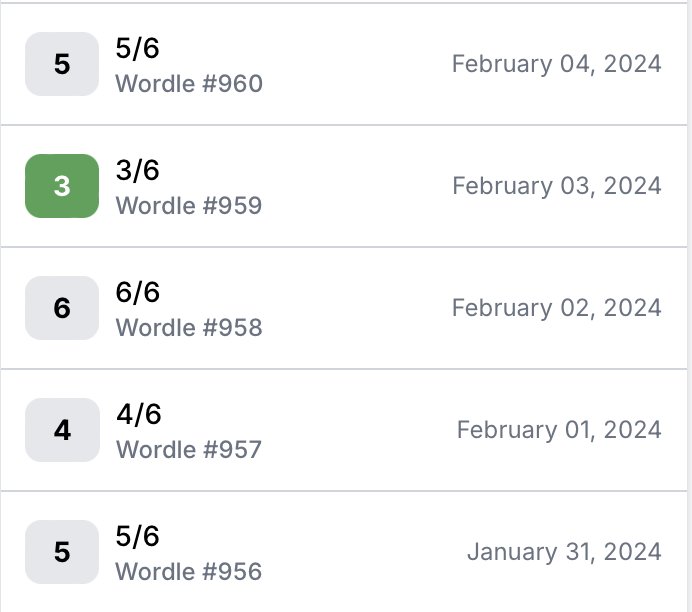
Task: Open the Wordle #957 entry
Action: click(344, 430)
